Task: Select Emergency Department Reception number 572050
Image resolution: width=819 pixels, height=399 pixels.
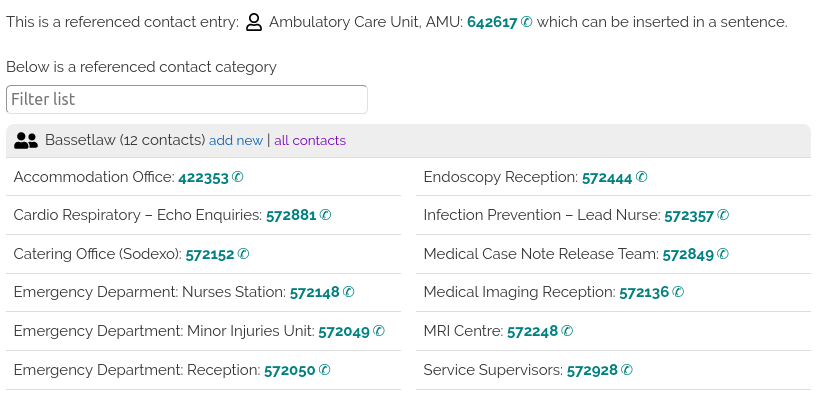Action: 290,370
